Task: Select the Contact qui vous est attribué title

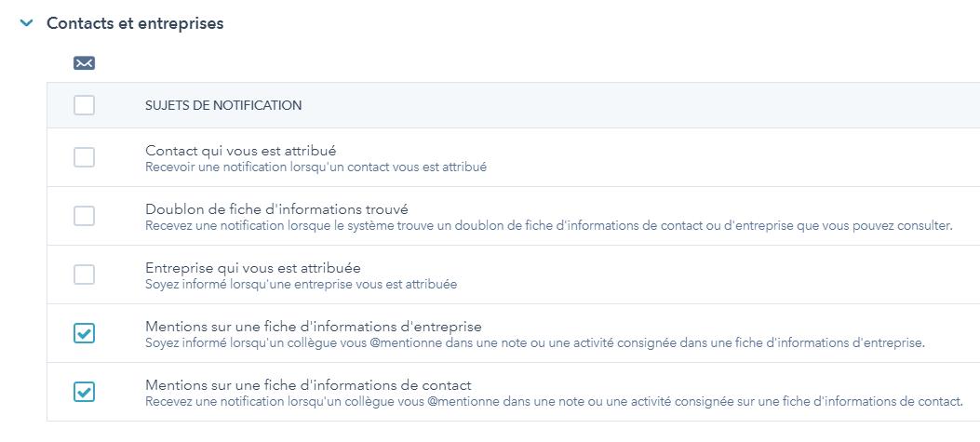Action: (x=240, y=150)
